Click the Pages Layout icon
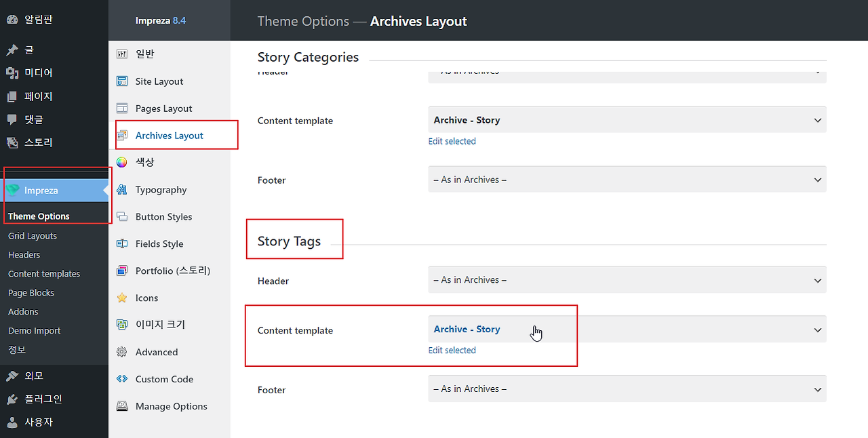Image resolution: width=868 pixels, height=438 pixels. 122,108
